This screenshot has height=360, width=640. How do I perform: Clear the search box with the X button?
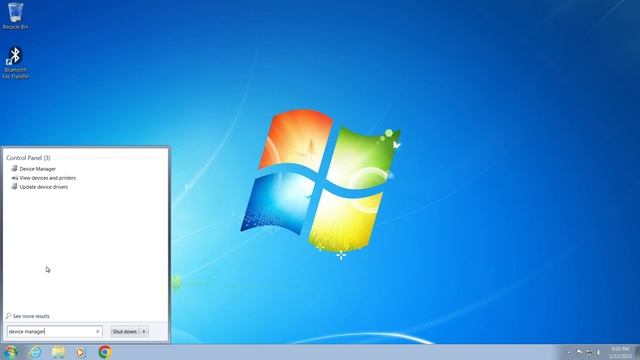pos(98,331)
